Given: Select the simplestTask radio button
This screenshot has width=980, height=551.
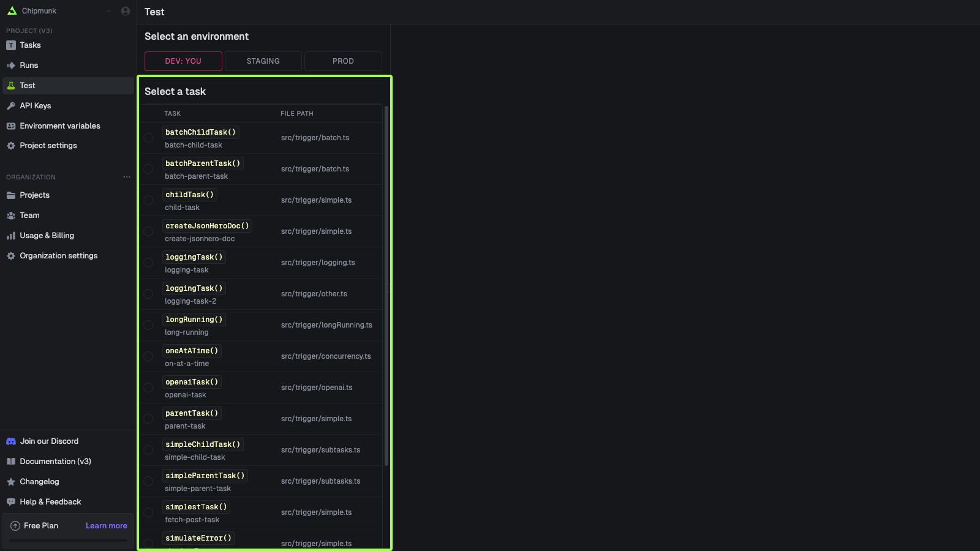Looking at the screenshot, I should (x=148, y=512).
